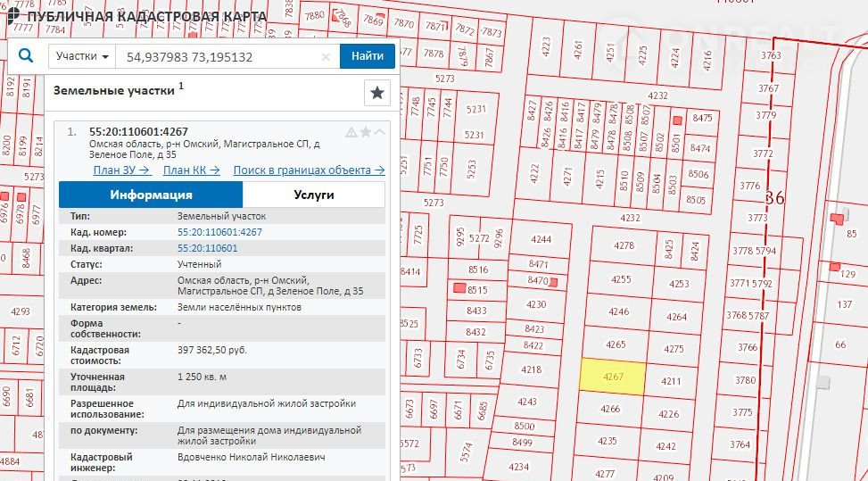Click the coordinates search input field
Screen dimensions: 868x481
[219, 57]
